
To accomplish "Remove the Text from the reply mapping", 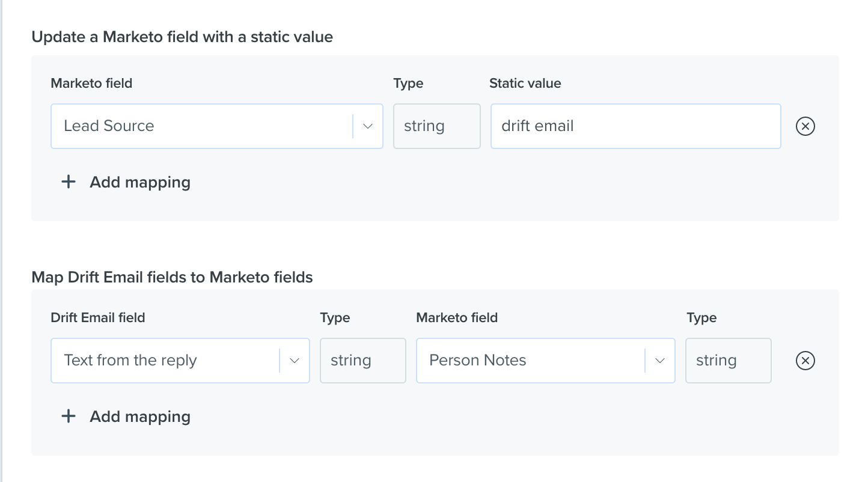I will point(805,361).
